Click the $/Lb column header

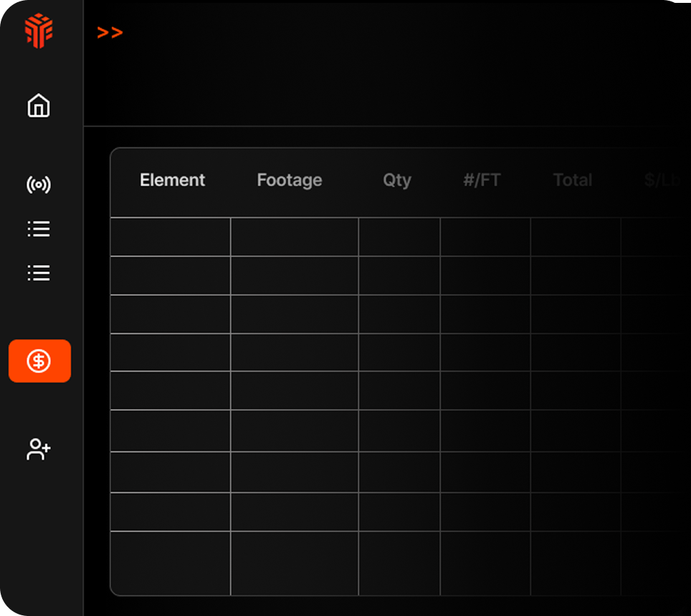(x=663, y=180)
